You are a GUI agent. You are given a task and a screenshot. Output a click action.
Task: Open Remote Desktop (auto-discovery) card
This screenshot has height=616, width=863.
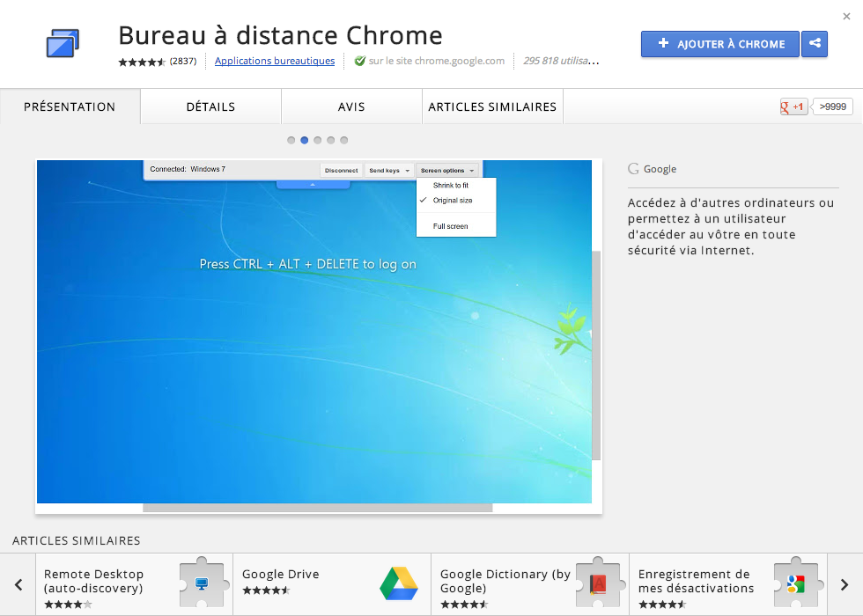[x=134, y=584]
